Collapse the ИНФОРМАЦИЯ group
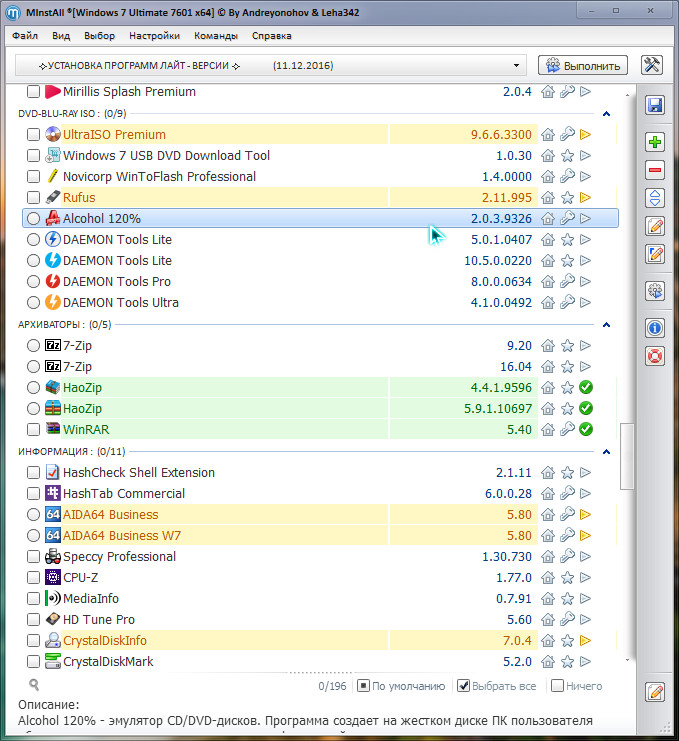The width and height of the screenshot is (679, 741). 607,452
